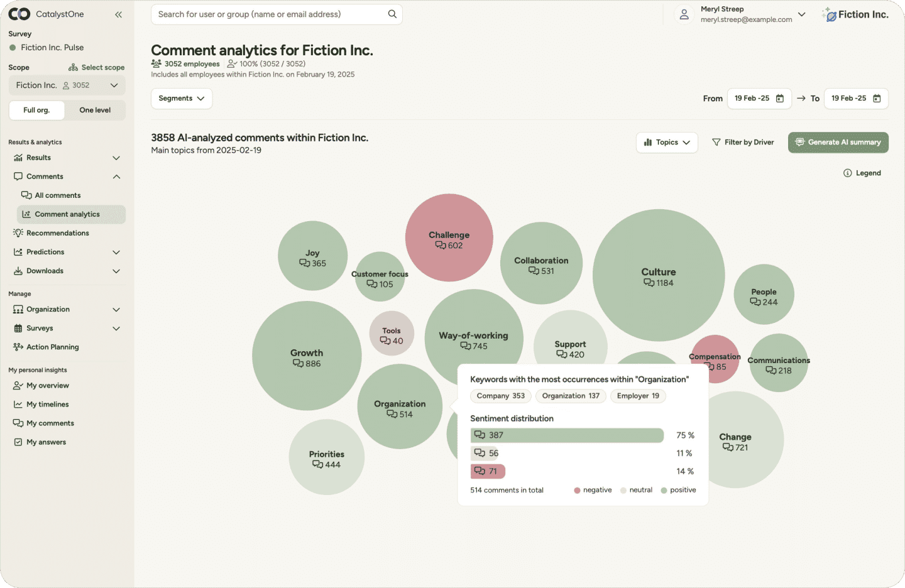
Task: Open the To date calendar icon
Action: pos(877,99)
